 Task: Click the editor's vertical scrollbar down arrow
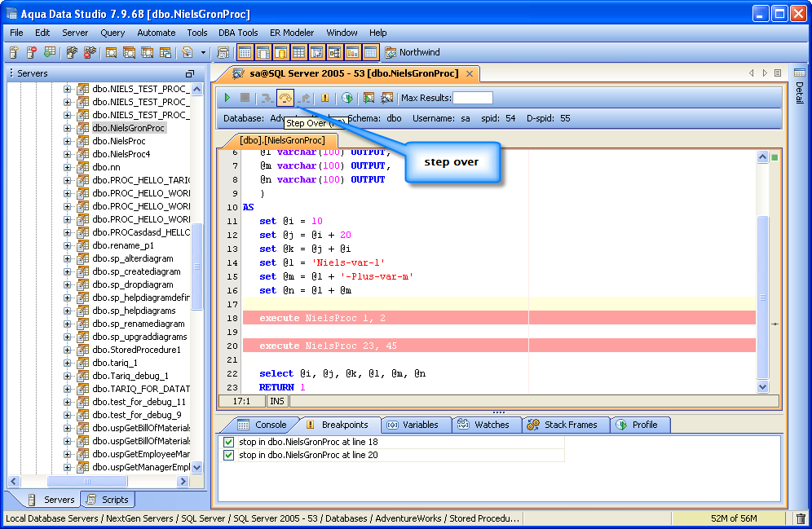(x=762, y=387)
